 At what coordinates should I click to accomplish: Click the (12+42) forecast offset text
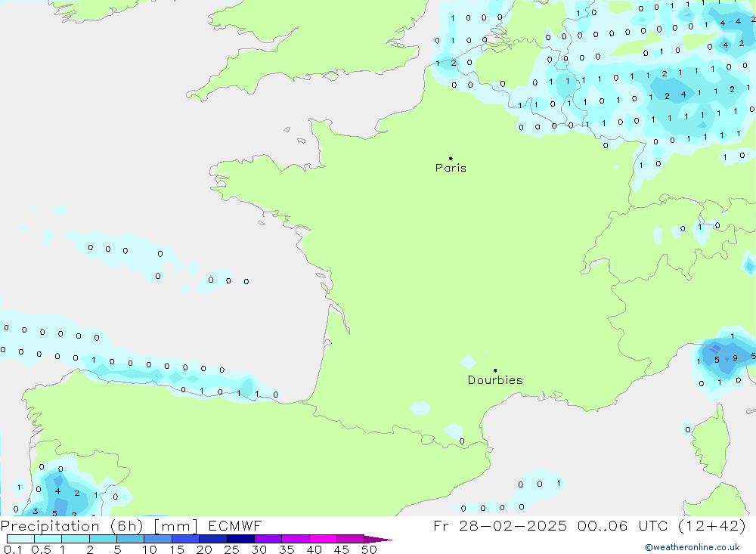click(x=712, y=525)
